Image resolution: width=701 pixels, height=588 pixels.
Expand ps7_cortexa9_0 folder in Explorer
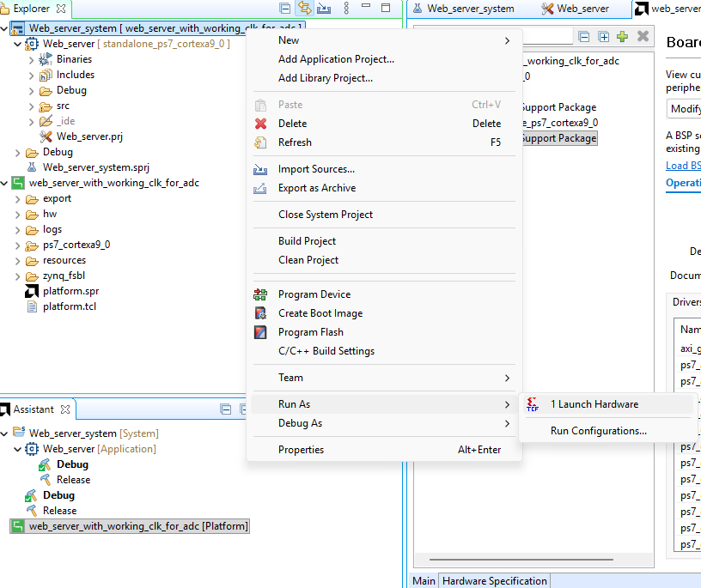coord(19,245)
